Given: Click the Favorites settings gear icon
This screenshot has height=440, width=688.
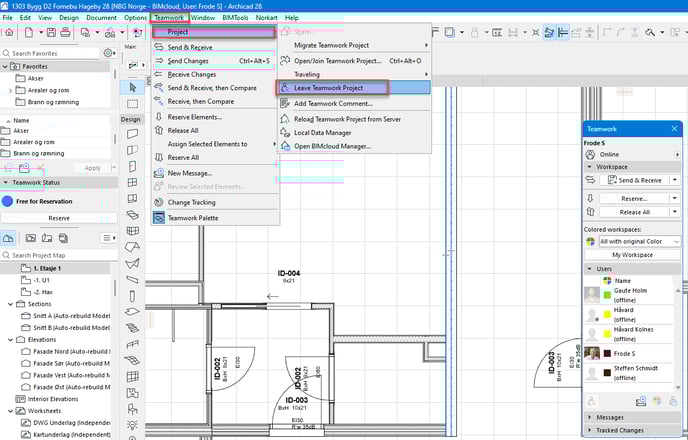Looking at the screenshot, I should 108,53.
